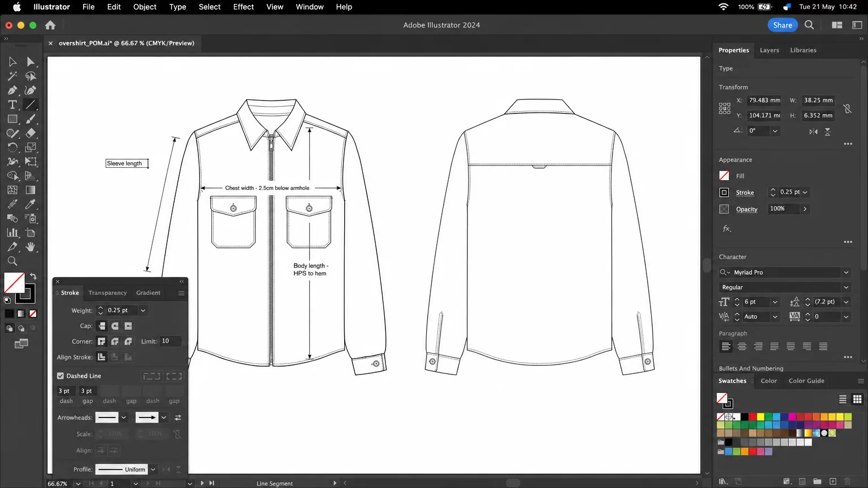Select the Eyedropper tool
The image size is (868, 488).
31,204
